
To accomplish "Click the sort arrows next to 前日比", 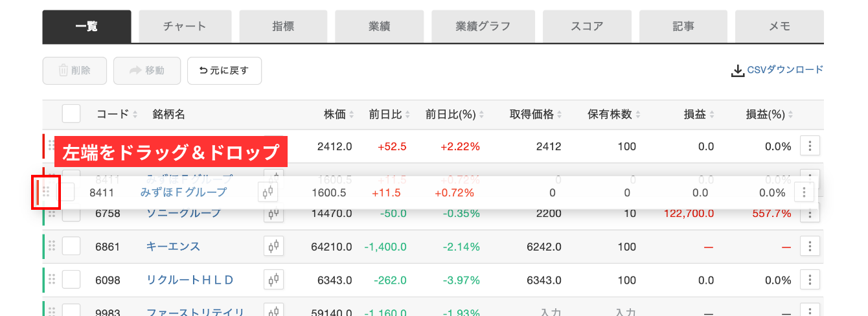I will point(407,115).
